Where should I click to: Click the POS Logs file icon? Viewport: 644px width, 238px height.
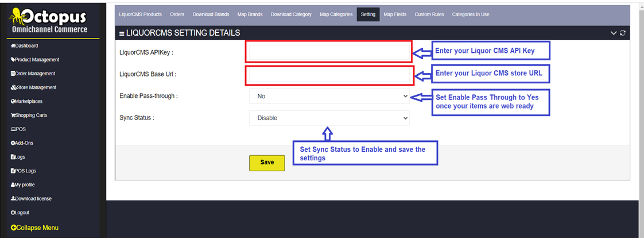[x=13, y=171]
